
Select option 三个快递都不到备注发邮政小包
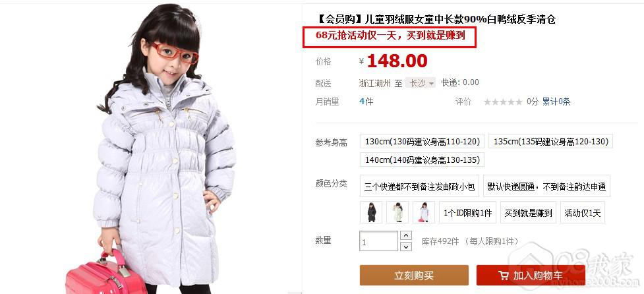tap(419, 187)
